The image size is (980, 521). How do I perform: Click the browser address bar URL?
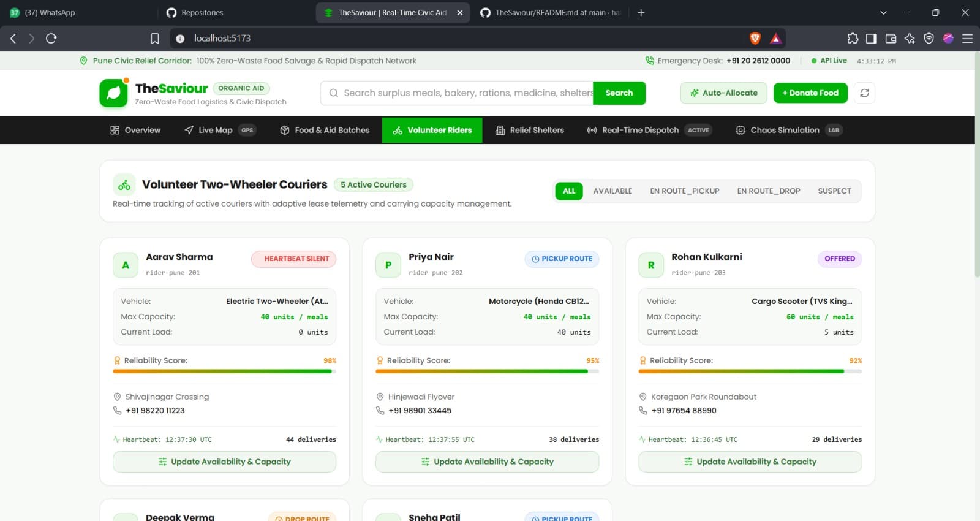click(222, 39)
